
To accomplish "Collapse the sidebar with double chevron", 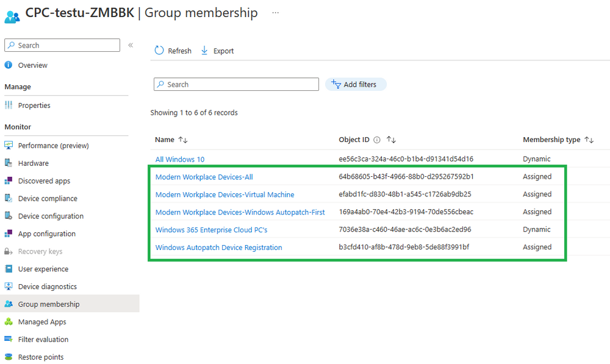I will pyautogui.click(x=131, y=45).
